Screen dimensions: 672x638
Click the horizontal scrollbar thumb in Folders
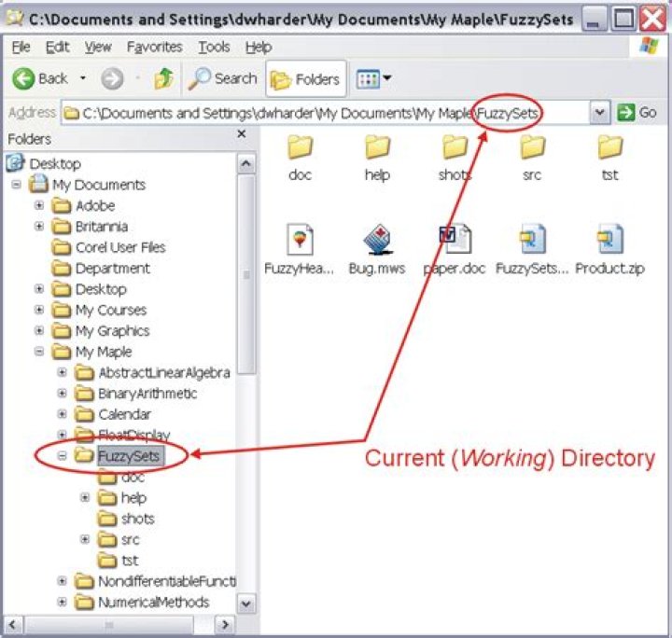108,625
